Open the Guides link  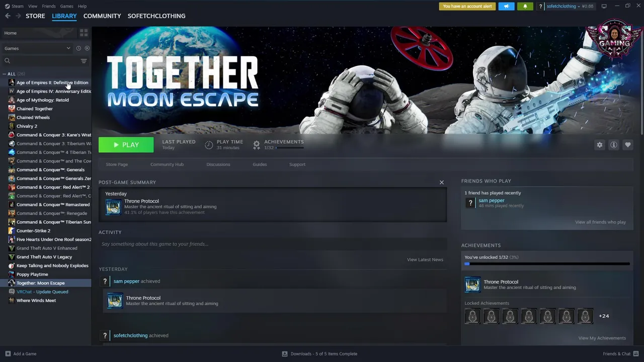260,164
